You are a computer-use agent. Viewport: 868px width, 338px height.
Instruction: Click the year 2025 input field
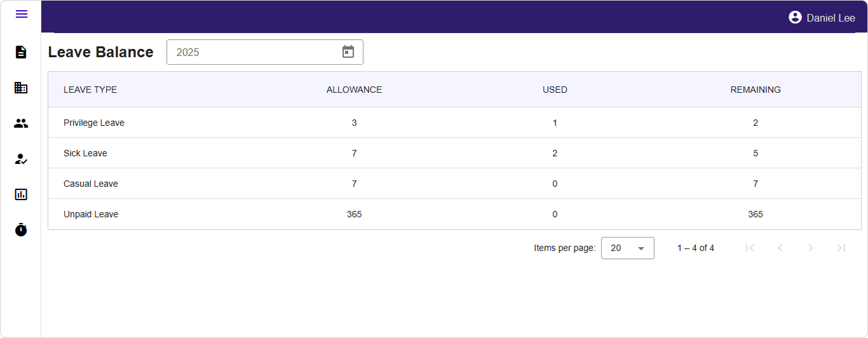coord(251,52)
